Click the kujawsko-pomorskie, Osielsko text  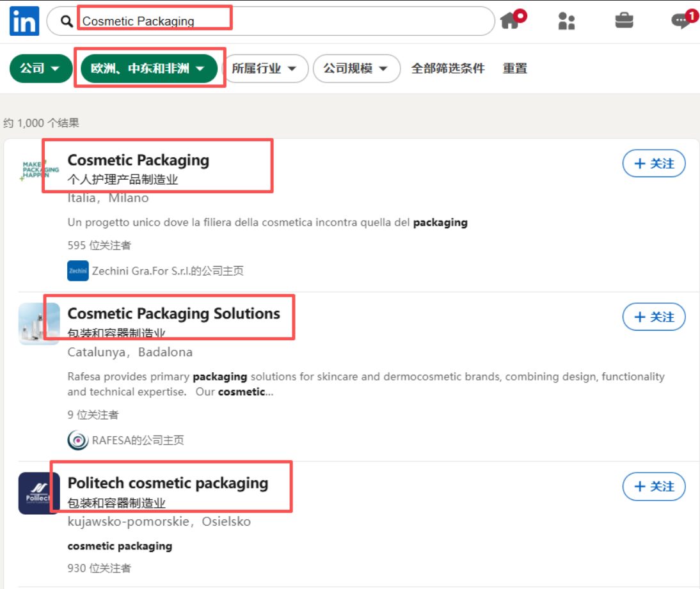pos(159,522)
